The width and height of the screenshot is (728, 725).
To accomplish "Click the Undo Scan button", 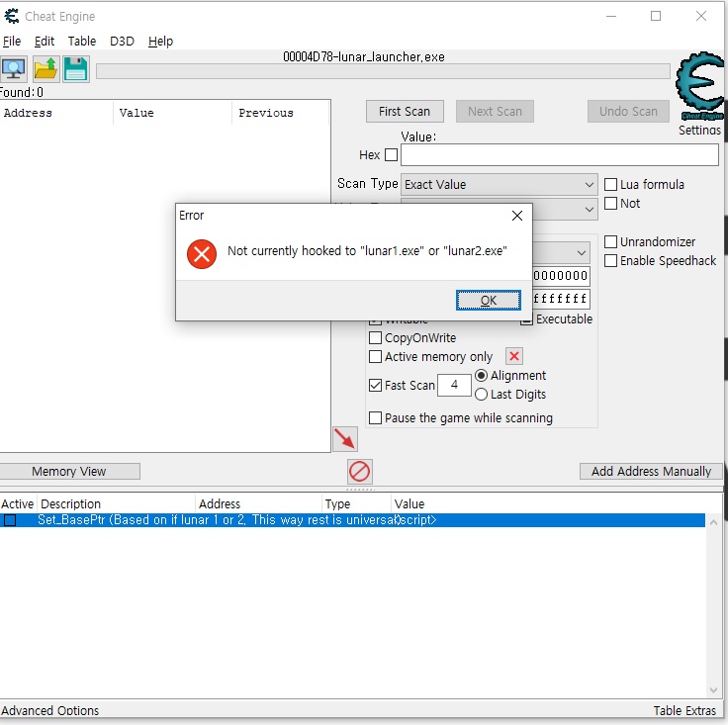I will (x=628, y=112).
